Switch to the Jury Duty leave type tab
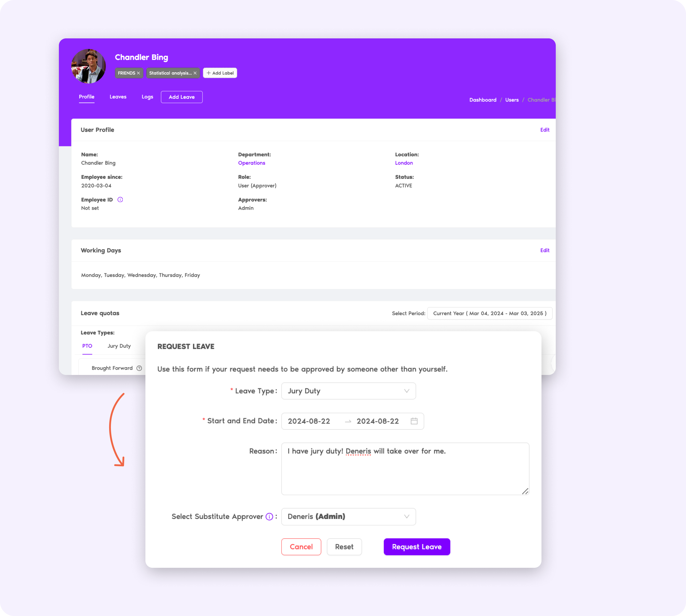686x616 pixels. 118,346
